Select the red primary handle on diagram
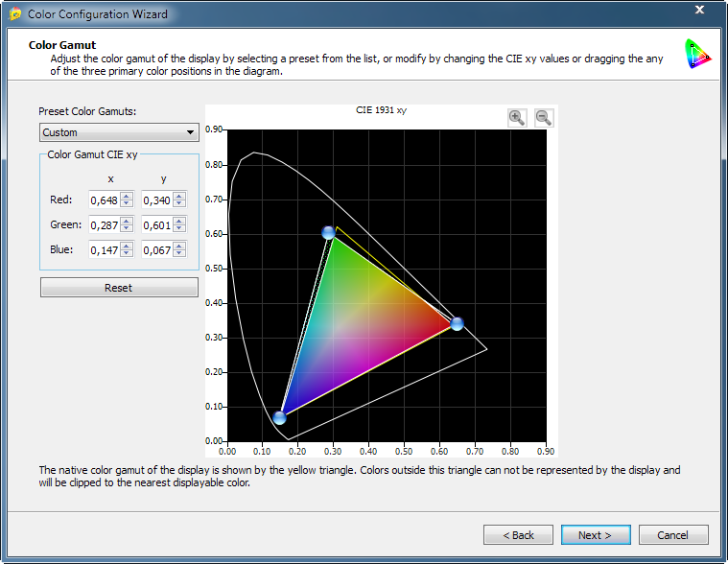 click(x=457, y=324)
